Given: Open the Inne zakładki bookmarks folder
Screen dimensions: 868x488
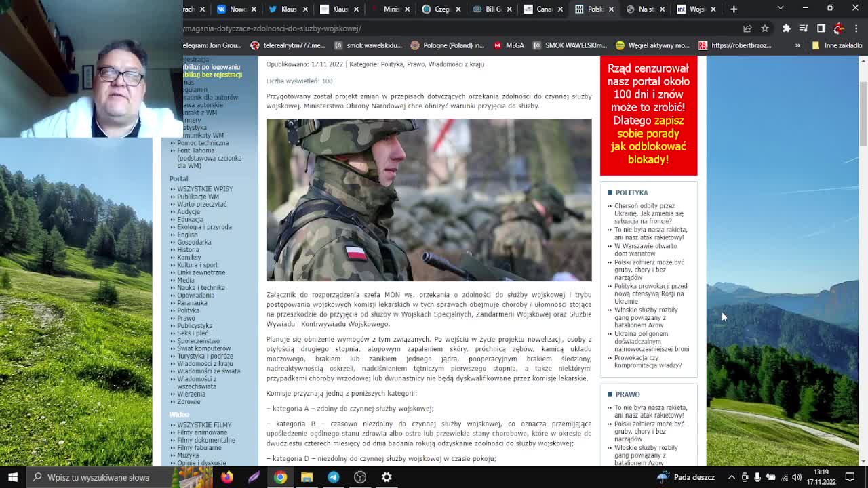Looking at the screenshot, I should pyautogui.click(x=836, y=45).
